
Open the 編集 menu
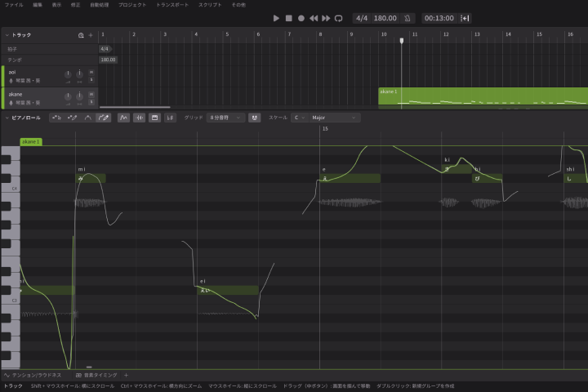click(38, 5)
